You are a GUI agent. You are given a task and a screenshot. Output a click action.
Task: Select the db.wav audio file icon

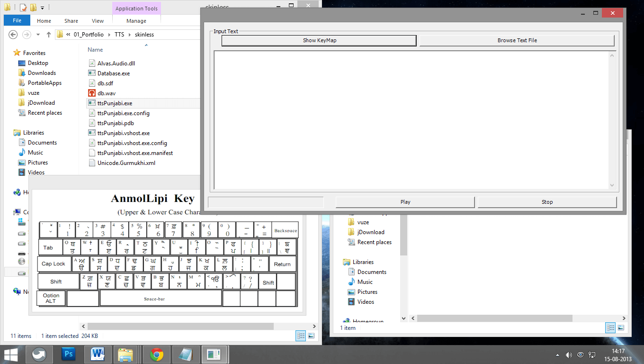pos(92,93)
